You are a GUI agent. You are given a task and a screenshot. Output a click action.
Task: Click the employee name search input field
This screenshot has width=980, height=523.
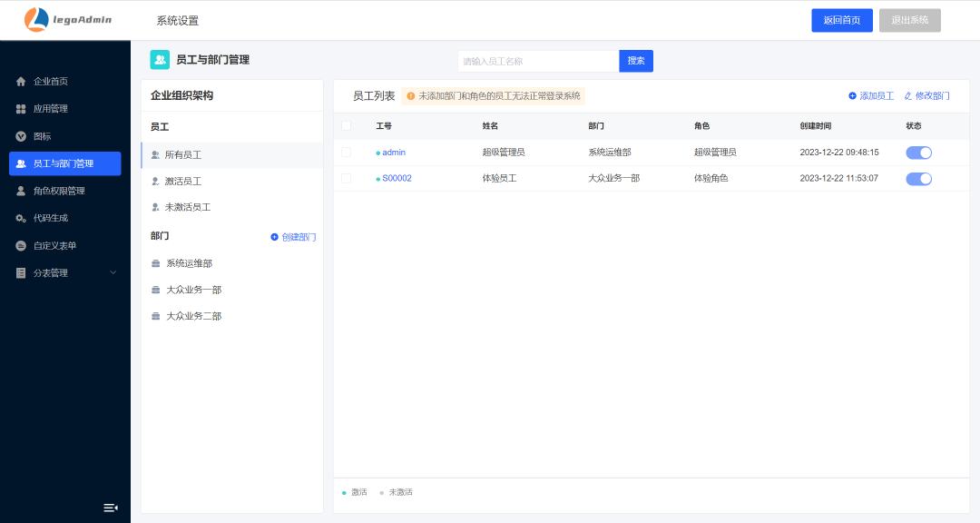(537, 62)
